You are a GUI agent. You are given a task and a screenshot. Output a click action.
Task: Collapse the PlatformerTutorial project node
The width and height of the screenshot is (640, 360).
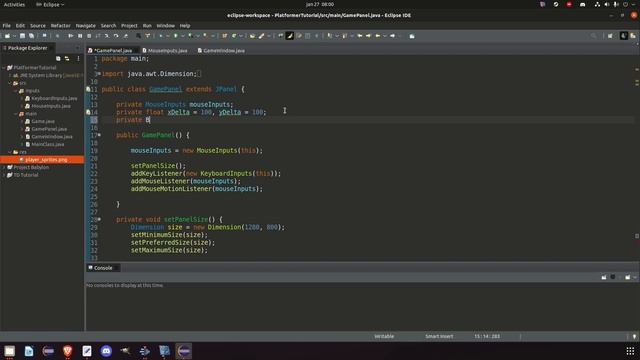(4, 68)
